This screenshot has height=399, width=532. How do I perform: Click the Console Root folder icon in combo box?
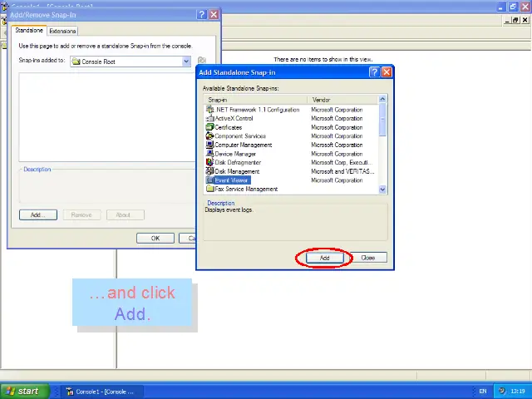coord(76,62)
